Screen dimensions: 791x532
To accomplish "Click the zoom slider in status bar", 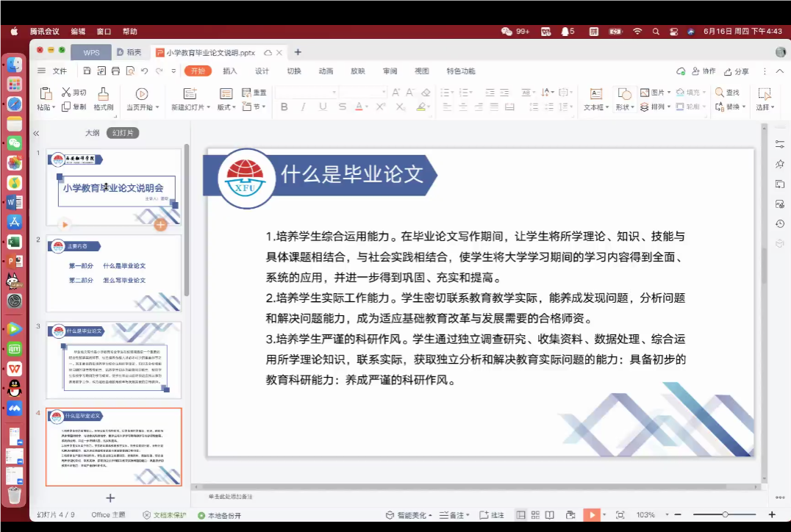I will [x=725, y=515].
